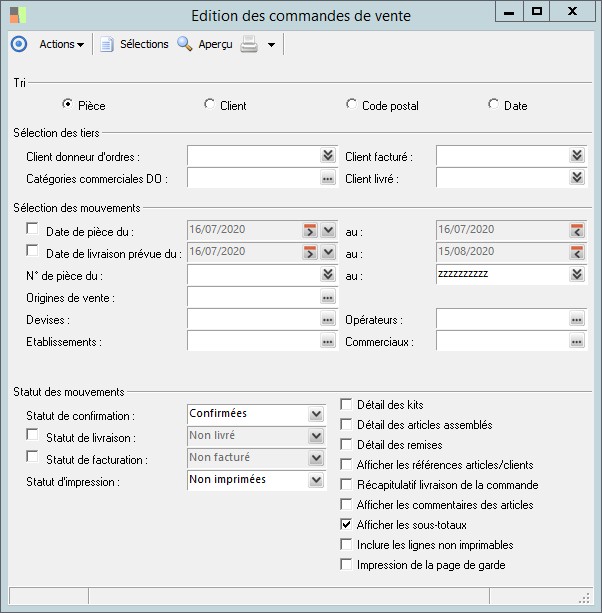Check the Détail des kits option

point(346,405)
